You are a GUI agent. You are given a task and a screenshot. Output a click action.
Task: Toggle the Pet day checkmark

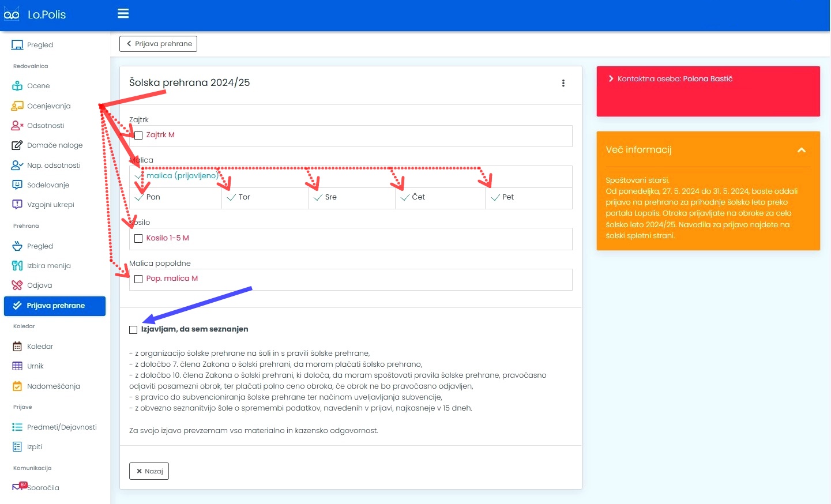click(495, 197)
